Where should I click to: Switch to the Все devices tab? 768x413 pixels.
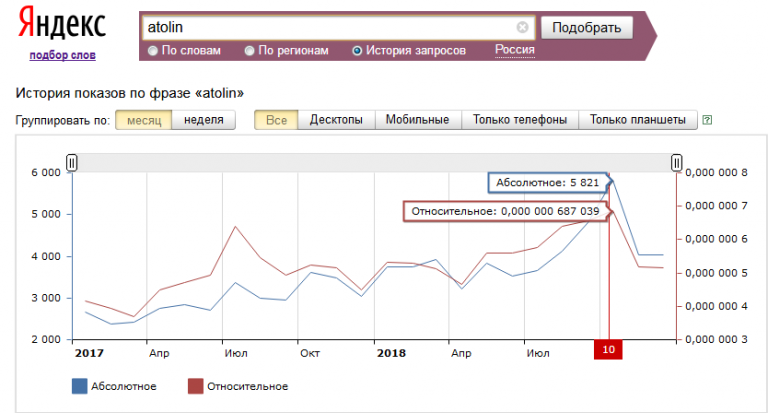click(x=276, y=120)
